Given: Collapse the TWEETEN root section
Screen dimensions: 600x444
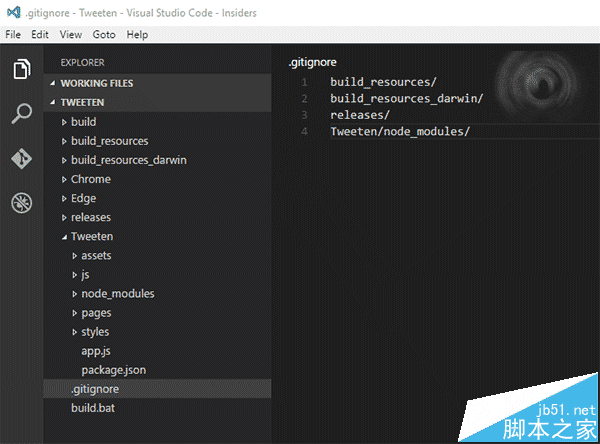Looking at the screenshot, I should pos(52,103).
